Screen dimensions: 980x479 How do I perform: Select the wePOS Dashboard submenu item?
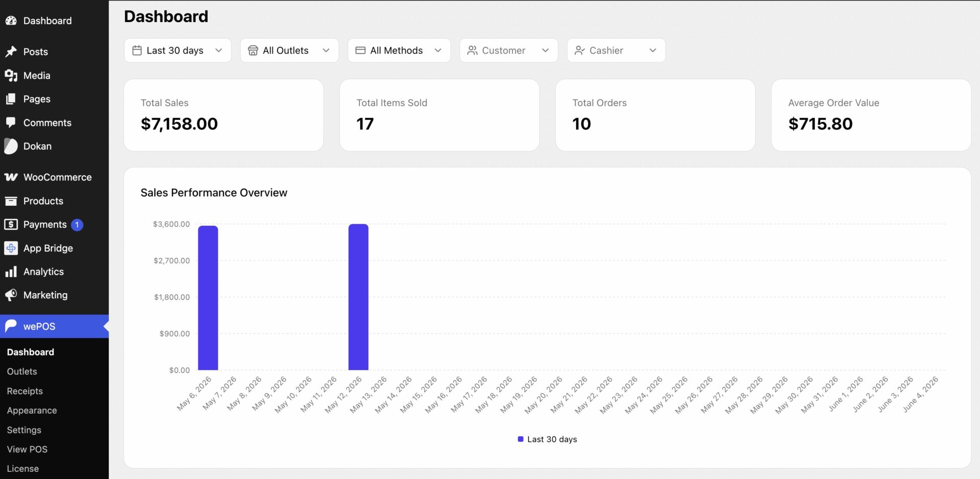click(x=31, y=352)
